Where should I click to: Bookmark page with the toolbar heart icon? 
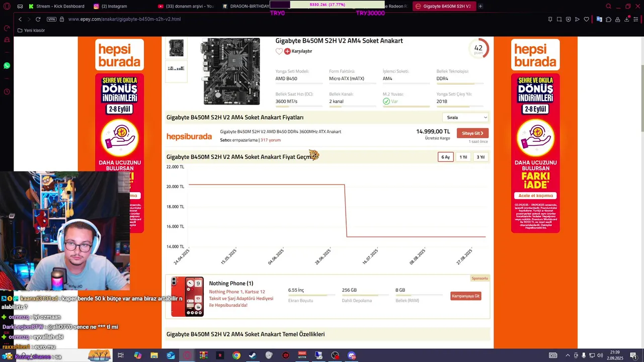pyautogui.click(x=586, y=19)
